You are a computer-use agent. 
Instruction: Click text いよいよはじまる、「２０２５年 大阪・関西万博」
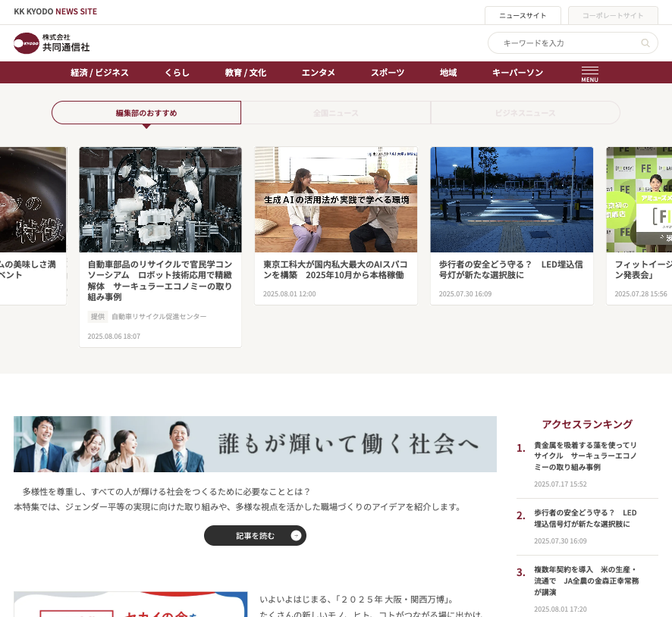[x=356, y=600]
